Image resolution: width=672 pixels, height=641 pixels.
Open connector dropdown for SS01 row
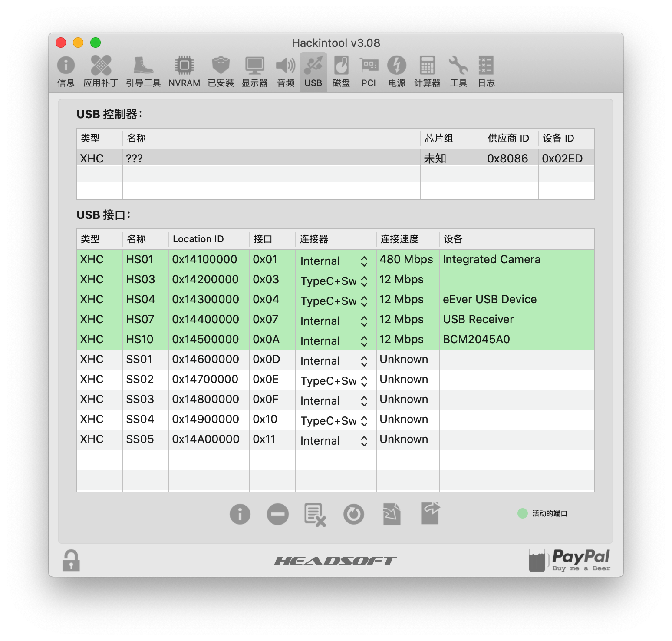pos(335,361)
